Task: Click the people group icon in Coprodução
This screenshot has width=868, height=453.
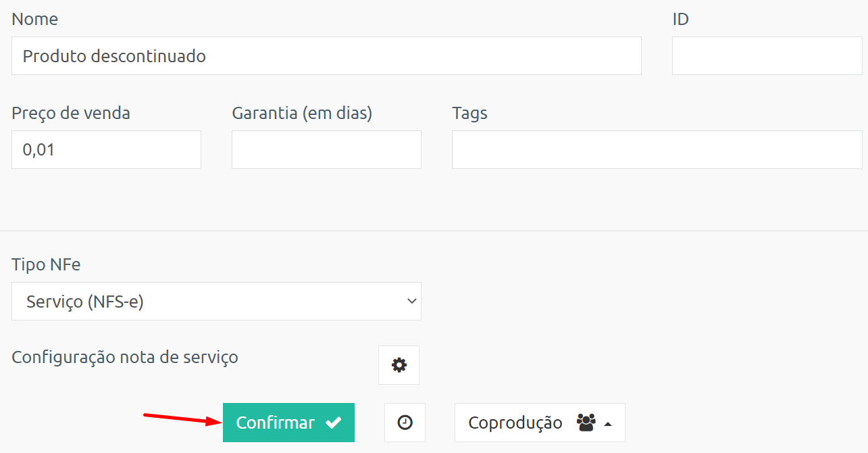Action: [x=586, y=423]
